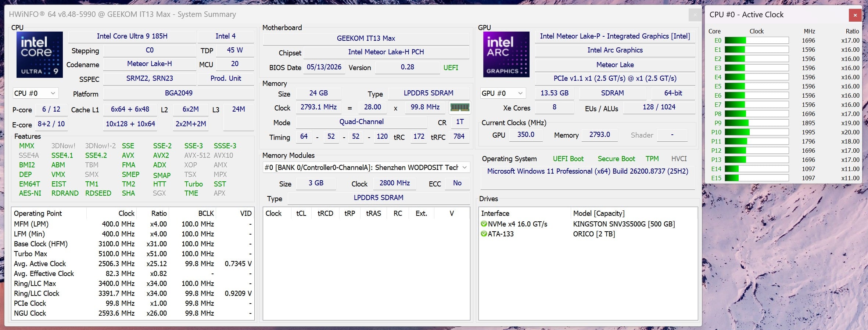The image size is (868, 330).
Task: Select the ORICO [2 TB] drive entry
Action: pyautogui.click(x=588, y=234)
